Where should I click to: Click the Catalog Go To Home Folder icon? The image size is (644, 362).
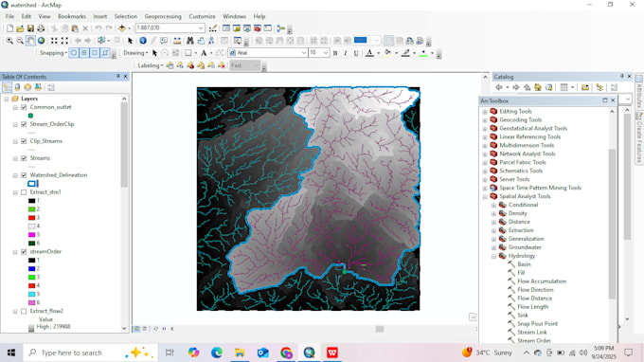coord(538,87)
